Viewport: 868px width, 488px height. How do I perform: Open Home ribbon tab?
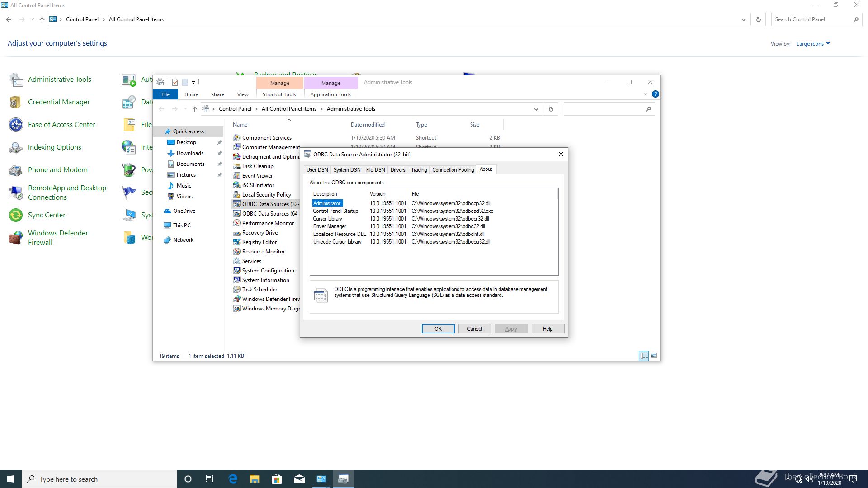pos(191,94)
